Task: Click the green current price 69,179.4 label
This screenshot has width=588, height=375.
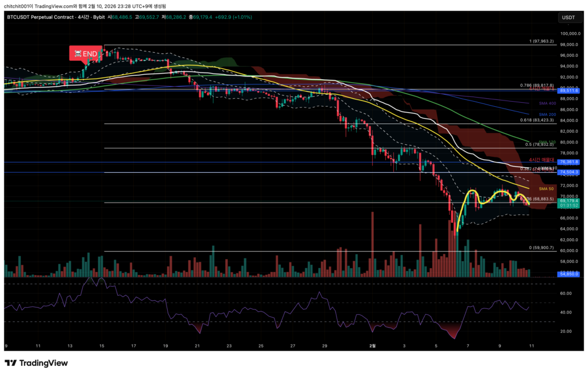Action: pyautogui.click(x=568, y=201)
